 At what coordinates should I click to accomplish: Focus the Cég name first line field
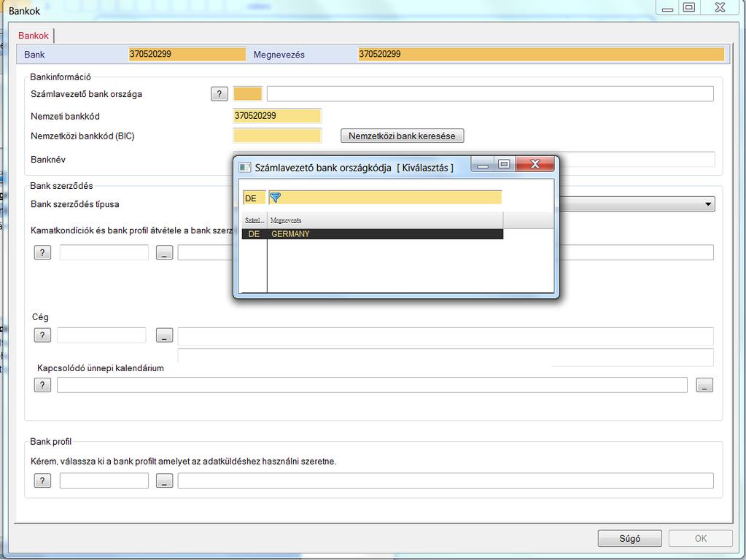[x=446, y=336]
